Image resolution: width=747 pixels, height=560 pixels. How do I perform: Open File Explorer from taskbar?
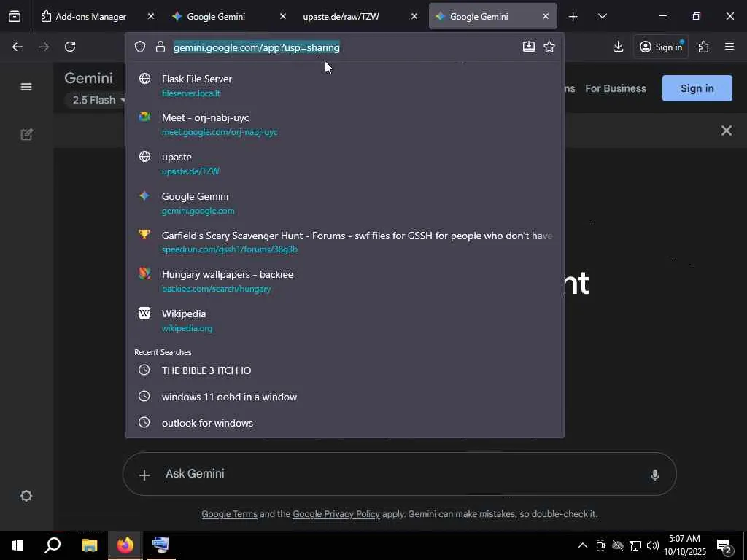click(x=89, y=545)
